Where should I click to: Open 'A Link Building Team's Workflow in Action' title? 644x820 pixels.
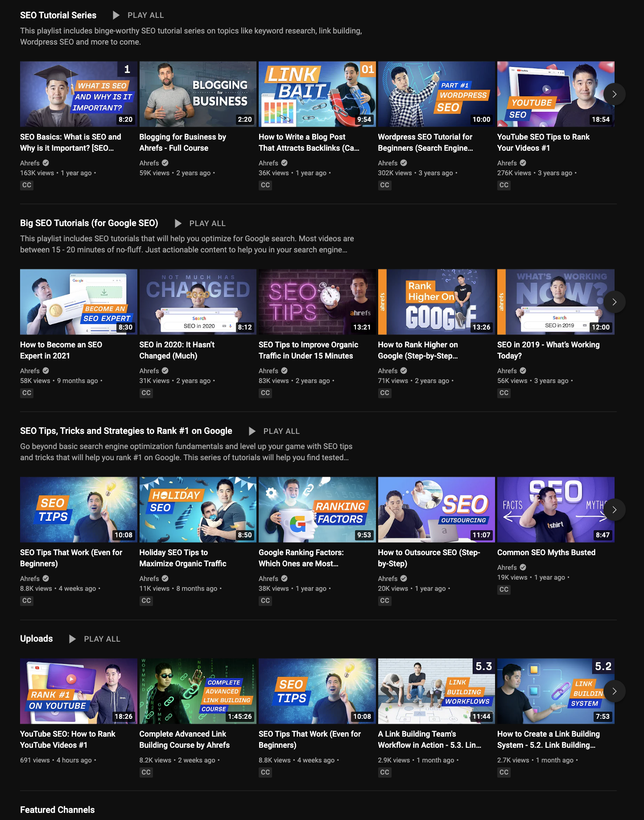coord(429,739)
